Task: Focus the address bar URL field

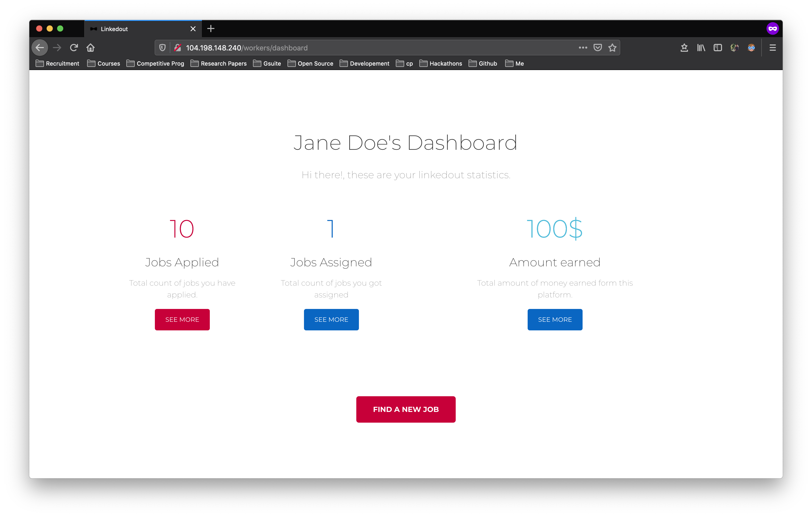Action: tap(371, 48)
